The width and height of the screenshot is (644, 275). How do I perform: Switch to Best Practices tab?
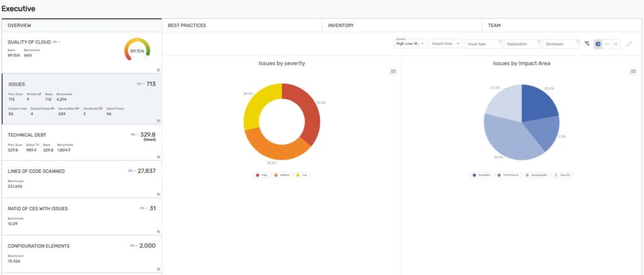pyautogui.click(x=187, y=25)
